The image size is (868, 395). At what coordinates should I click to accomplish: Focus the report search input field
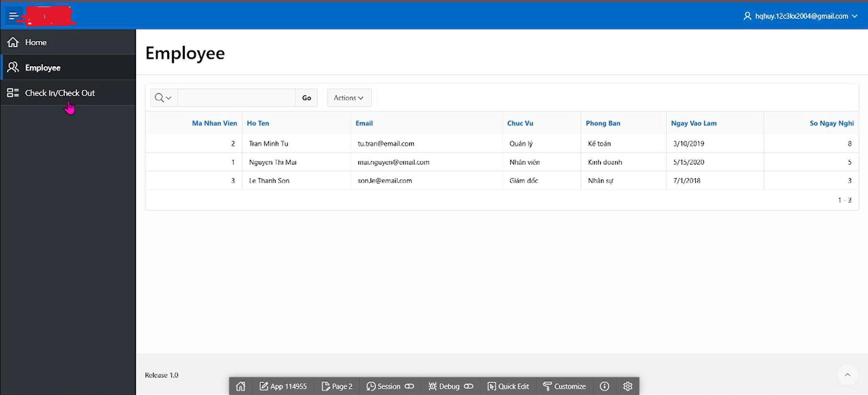click(x=236, y=98)
